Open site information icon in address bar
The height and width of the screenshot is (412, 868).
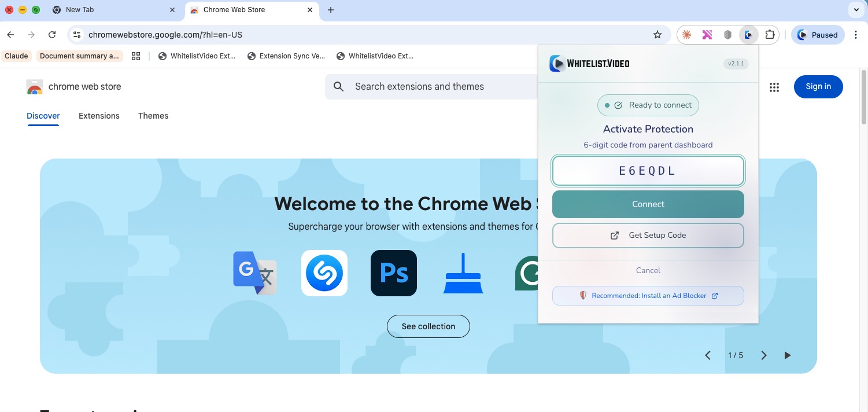click(x=76, y=35)
